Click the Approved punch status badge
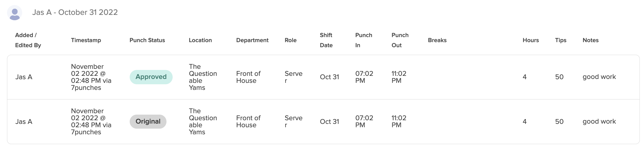644x150 pixels. (151, 77)
